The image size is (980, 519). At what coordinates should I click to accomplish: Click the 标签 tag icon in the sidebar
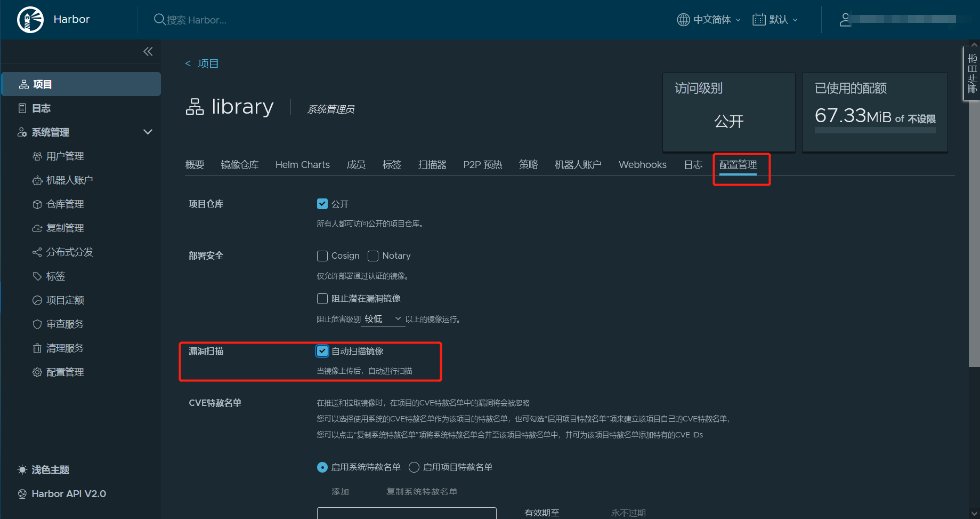click(37, 276)
